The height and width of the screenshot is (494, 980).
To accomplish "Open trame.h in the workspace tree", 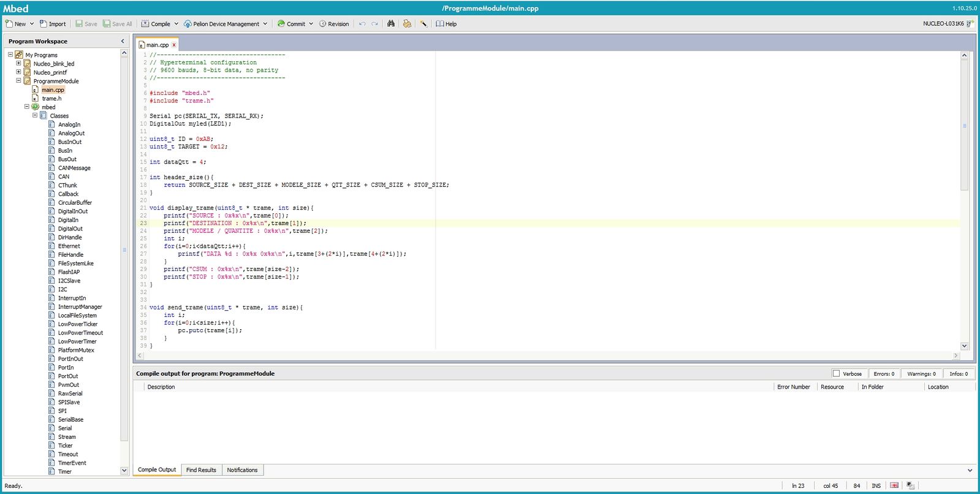I will pyautogui.click(x=51, y=98).
